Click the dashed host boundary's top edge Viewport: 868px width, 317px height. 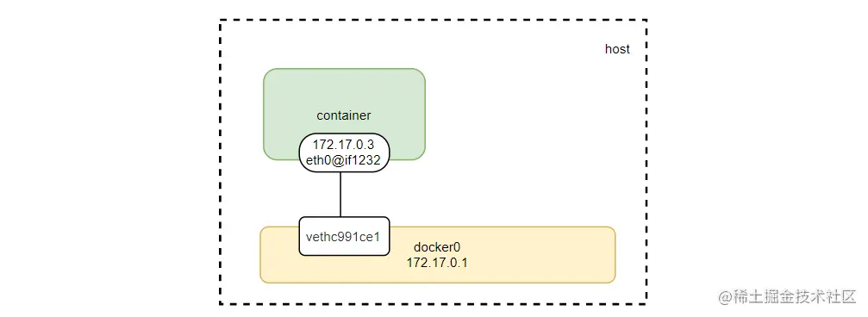pos(433,20)
